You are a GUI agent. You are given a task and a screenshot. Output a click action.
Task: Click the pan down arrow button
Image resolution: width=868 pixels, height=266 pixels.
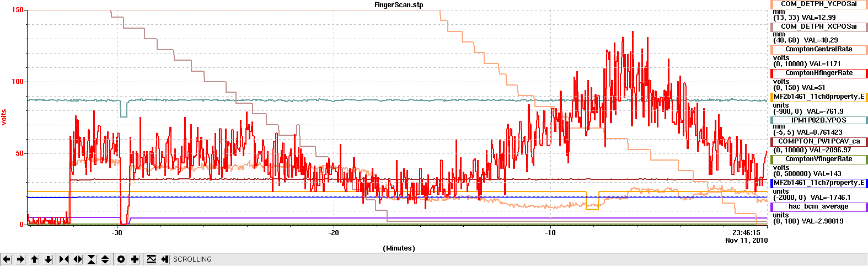(x=48, y=259)
